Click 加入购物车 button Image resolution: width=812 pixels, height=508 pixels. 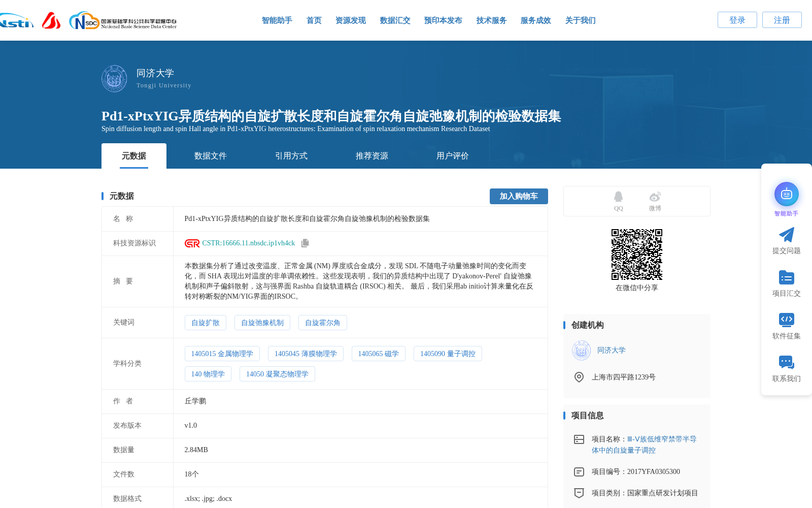tap(519, 196)
